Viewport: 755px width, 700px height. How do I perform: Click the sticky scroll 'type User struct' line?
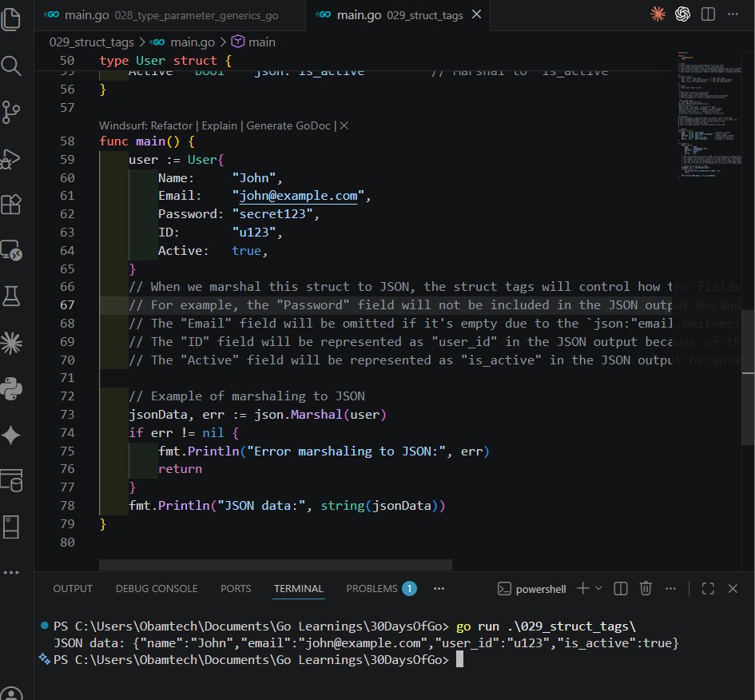[x=165, y=61]
